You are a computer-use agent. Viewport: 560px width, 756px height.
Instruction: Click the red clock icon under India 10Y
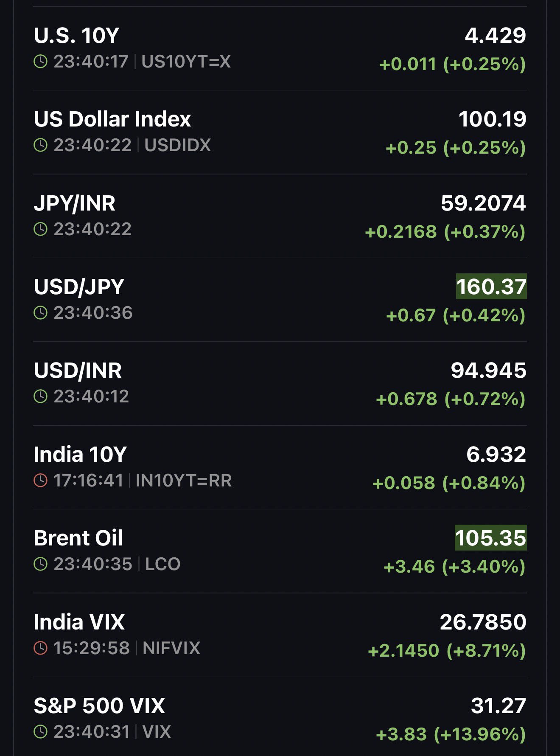pos(40,481)
